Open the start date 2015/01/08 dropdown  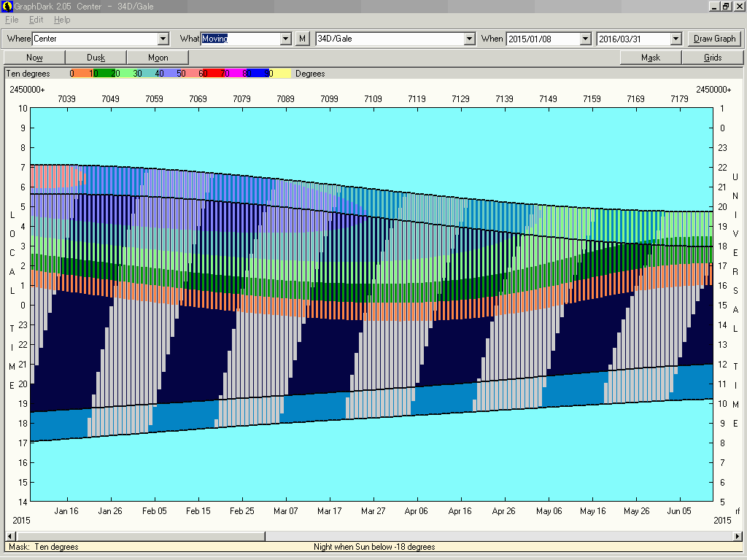[585, 39]
